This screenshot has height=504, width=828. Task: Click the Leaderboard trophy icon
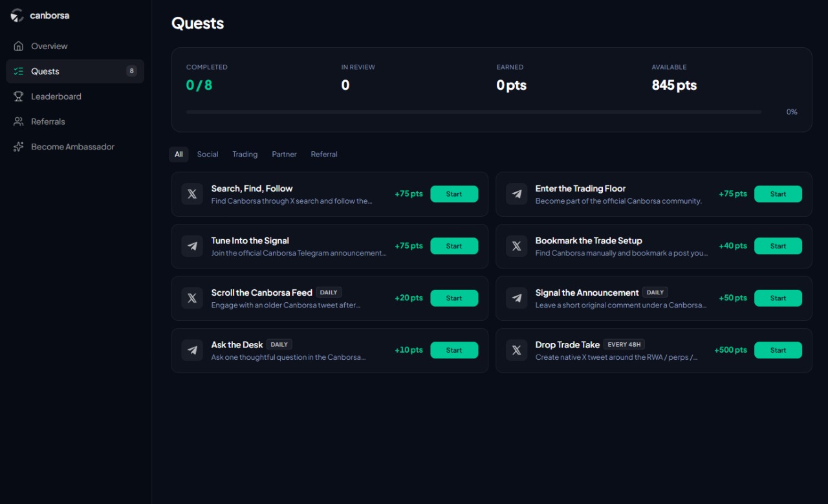pos(19,96)
